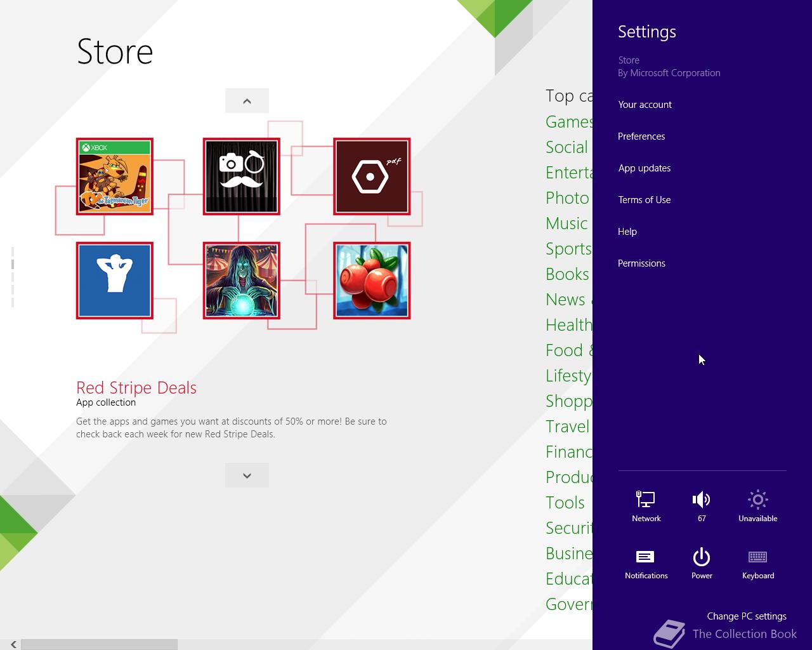
Task: Click the horizontal scrollbar thumb
Action: tap(99, 644)
